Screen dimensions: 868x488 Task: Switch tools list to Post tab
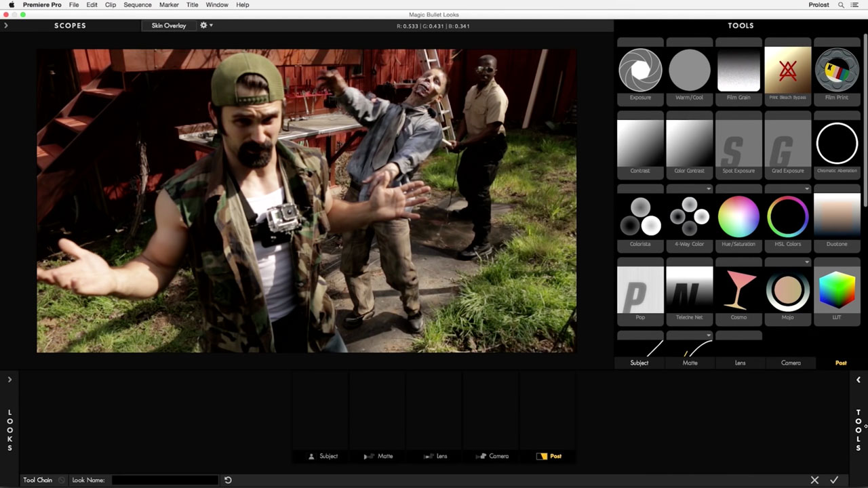841,363
